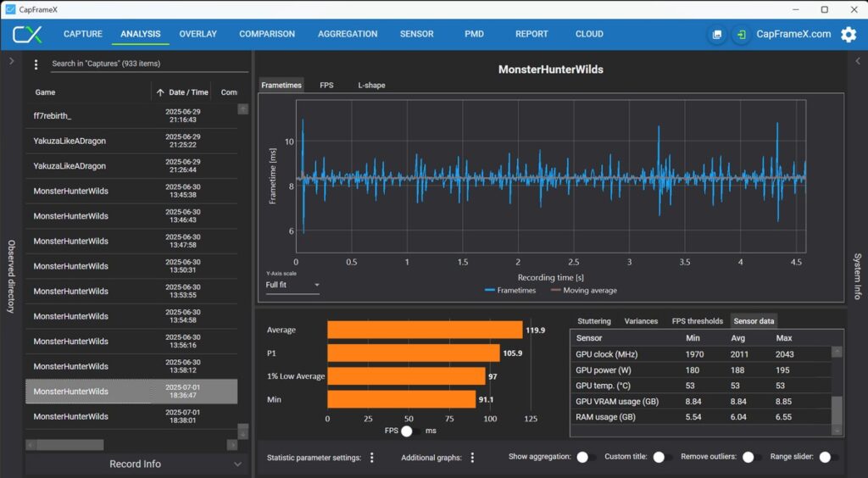Select MonsterHunterWilds 18:36:47 capture

[131, 392]
